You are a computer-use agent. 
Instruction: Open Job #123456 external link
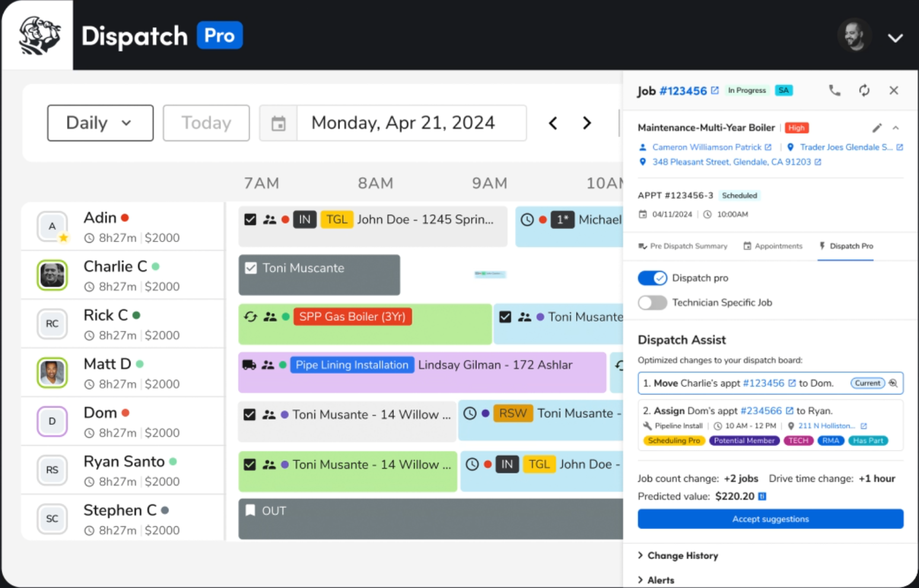point(715,90)
